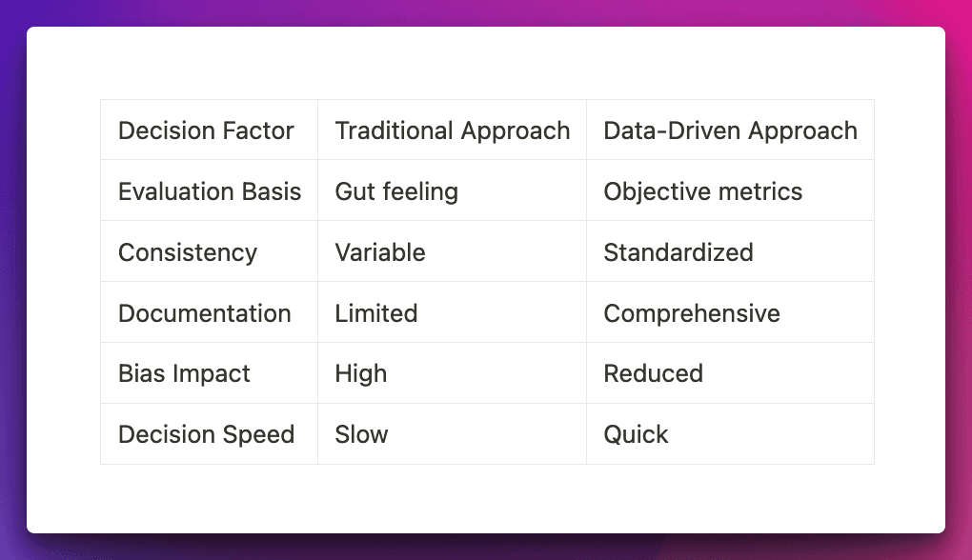Click the "Comprehensive" cell
Image resolution: width=972 pixels, height=560 pixels.
[692, 313]
